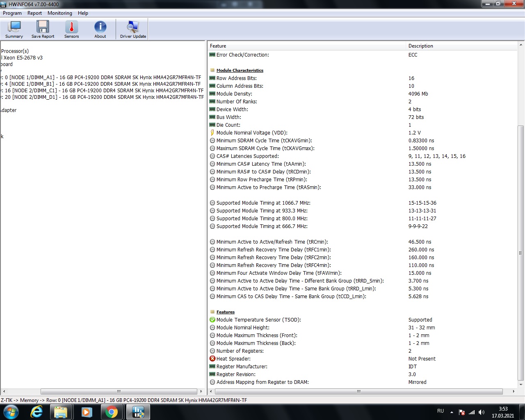The width and height of the screenshot is (525, 420).
Task: Click the Save Report floppy icon
Action: (x=43, y=27)
